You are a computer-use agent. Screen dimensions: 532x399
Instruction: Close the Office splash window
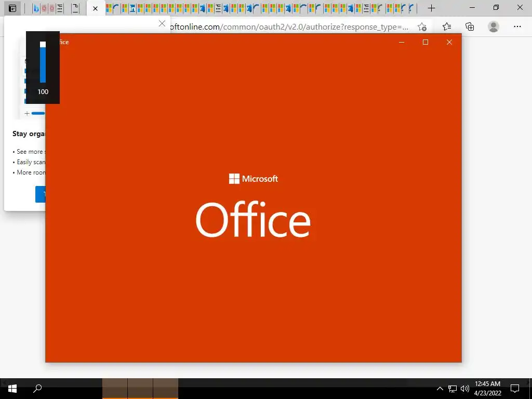(449, 42)
